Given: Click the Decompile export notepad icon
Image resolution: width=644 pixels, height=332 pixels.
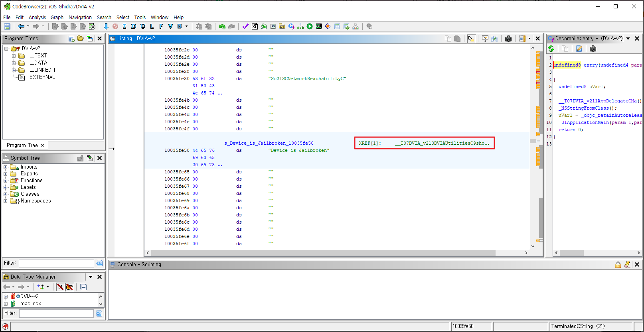Looking at the screenshot, I should pyautogui.click(x=579, y=49).
